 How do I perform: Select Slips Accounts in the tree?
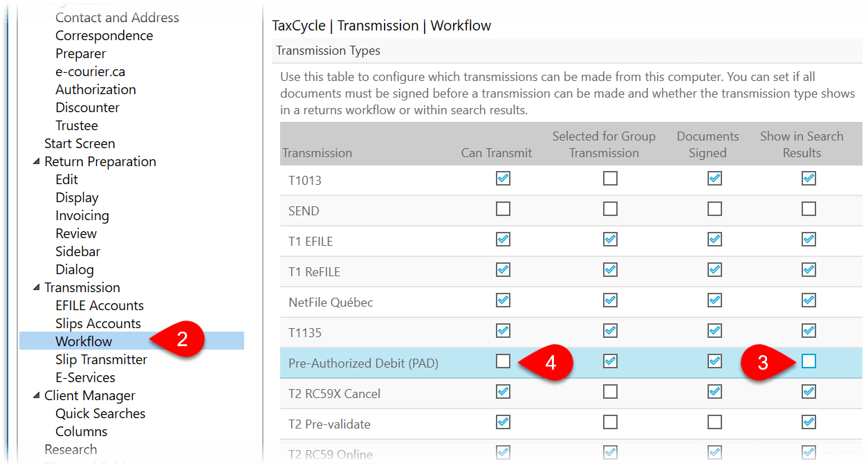click(x=98, y=323)
